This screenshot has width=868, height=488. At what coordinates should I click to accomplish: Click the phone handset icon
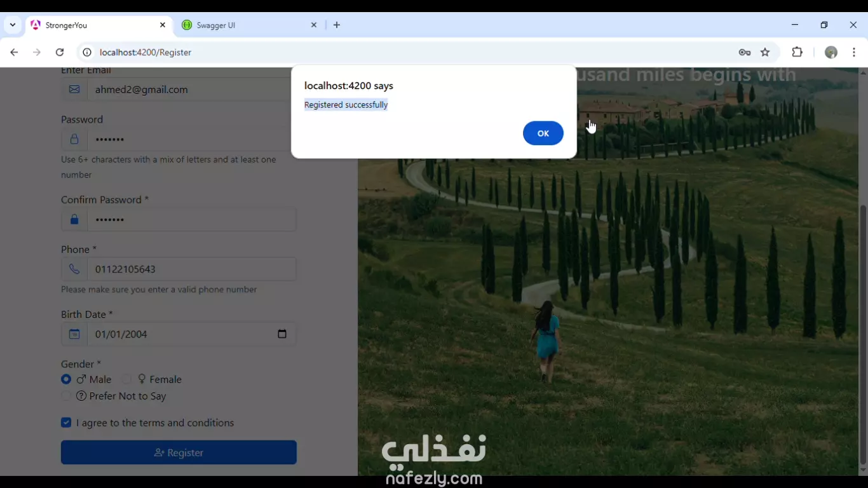(74, 269)
